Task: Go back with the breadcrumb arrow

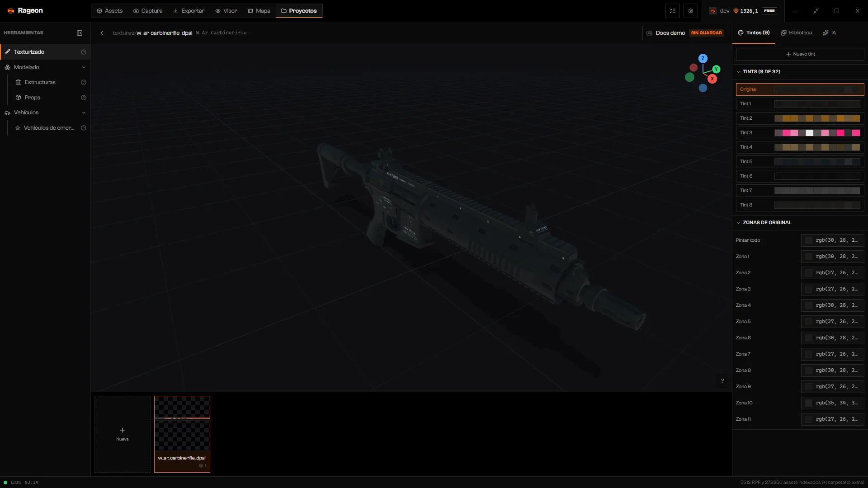Action: 102,33
